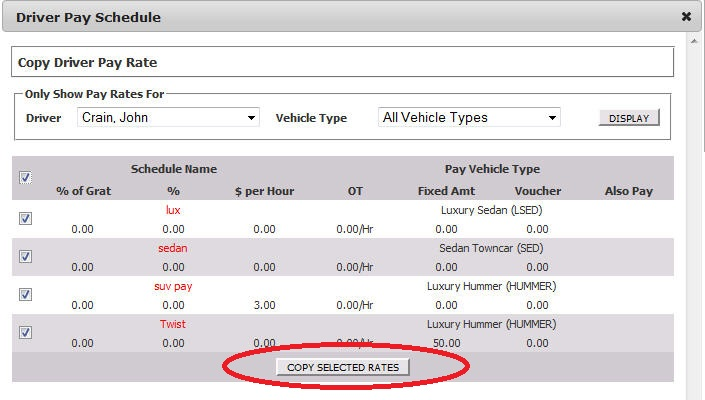Viewport: 705px width, 400px height.
Task: Select the Twist schedule name link
Action: (x=174, y=325)
